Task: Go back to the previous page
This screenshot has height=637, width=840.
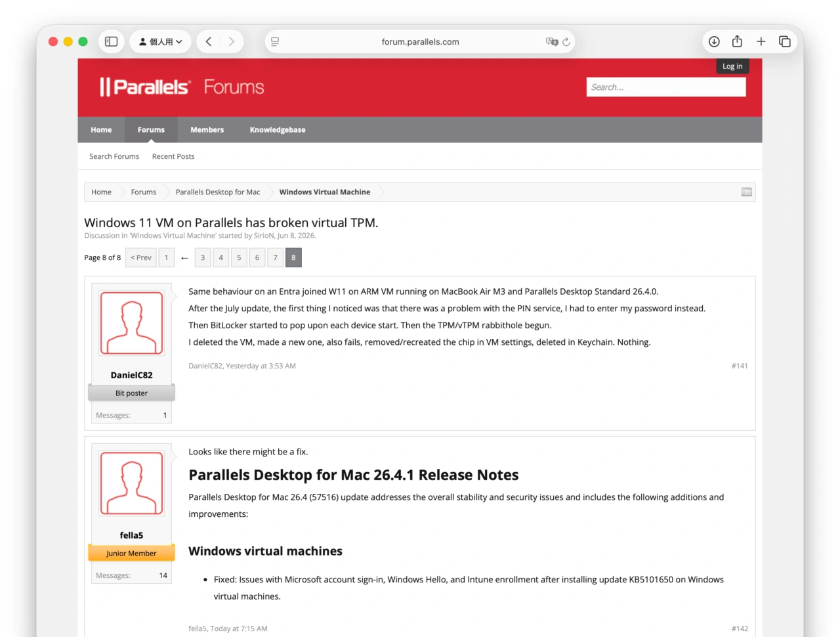Action: click(x=209, y=41)
